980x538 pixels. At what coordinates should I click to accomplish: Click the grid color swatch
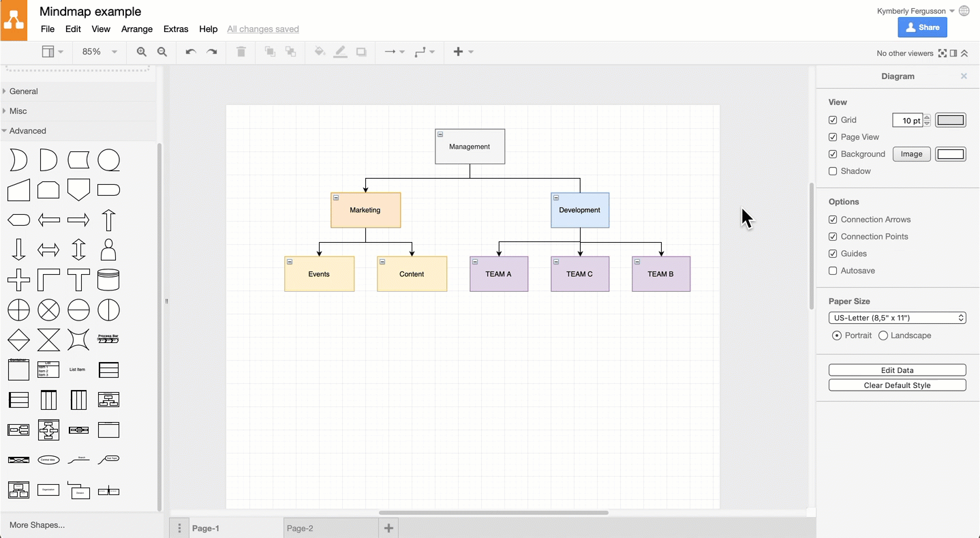[x=951, y=120]
